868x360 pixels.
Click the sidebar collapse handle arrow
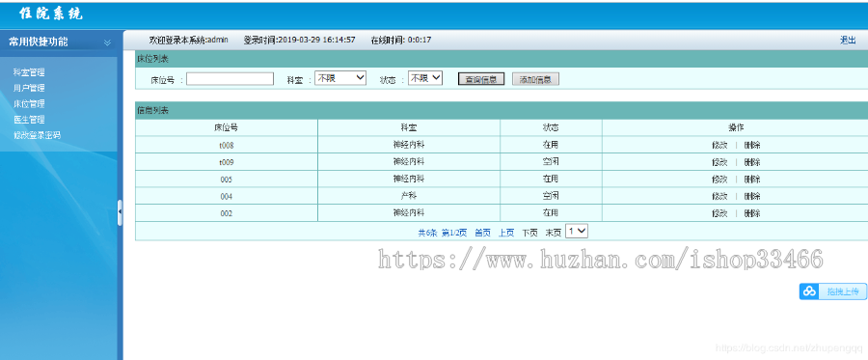click(121, 212)
